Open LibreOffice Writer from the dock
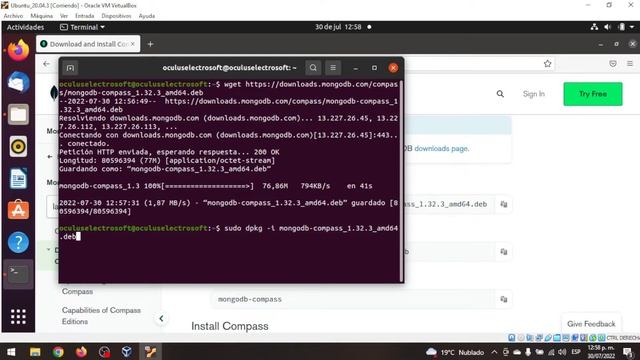 click(18, 178)
